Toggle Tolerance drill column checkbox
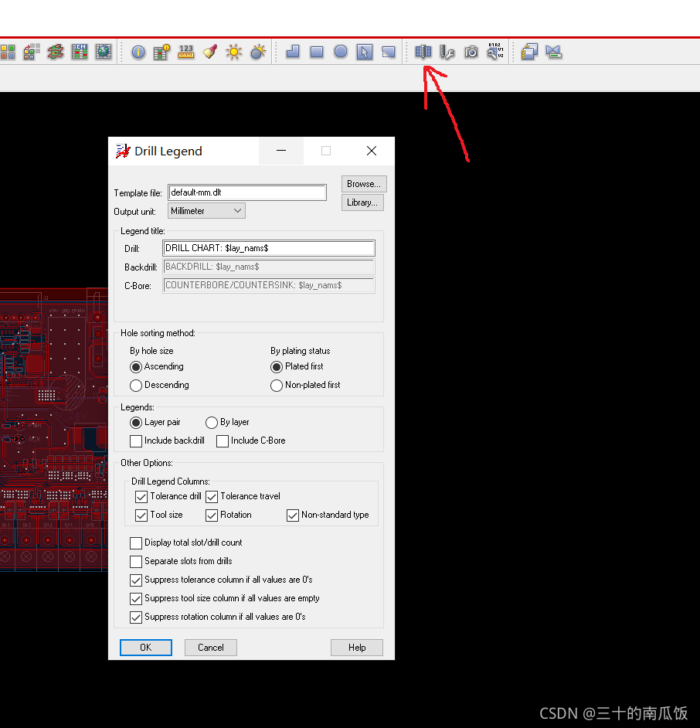The width and height of the screenshot is (700, 728). [141, 497]
